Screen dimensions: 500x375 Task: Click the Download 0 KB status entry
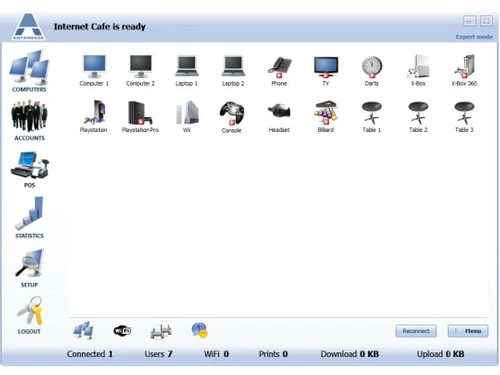click(350, 354)
